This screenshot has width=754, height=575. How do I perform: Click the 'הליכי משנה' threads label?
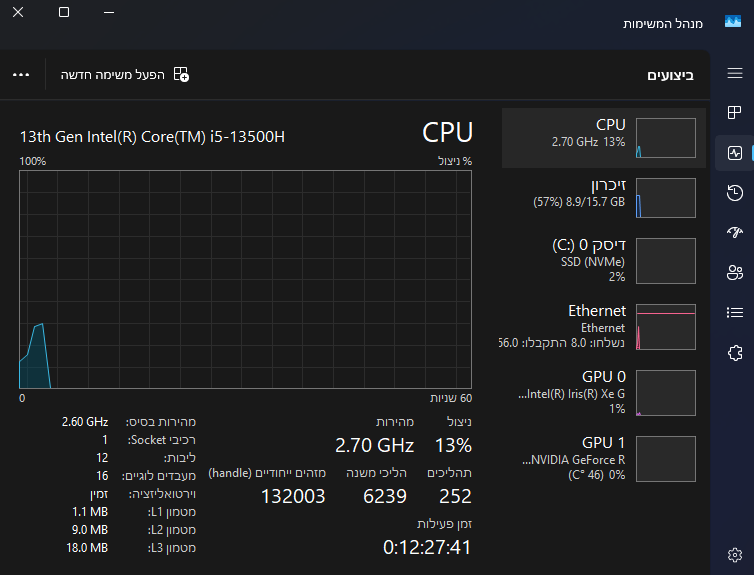377,473
